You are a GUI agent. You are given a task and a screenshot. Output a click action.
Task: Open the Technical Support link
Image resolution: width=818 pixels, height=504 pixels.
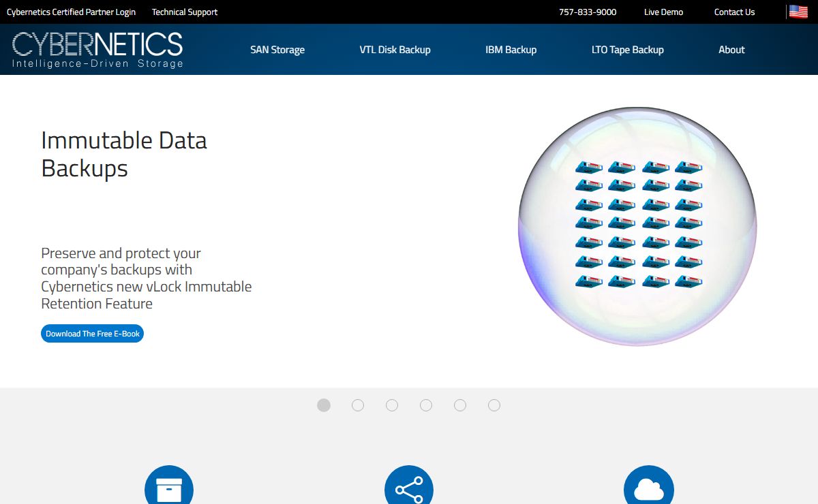click(x=185, y=12)
